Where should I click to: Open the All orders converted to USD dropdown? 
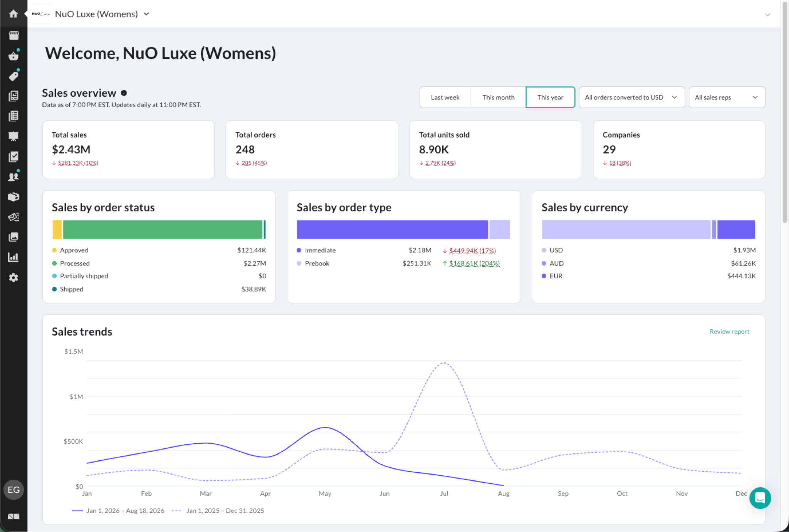631,97
